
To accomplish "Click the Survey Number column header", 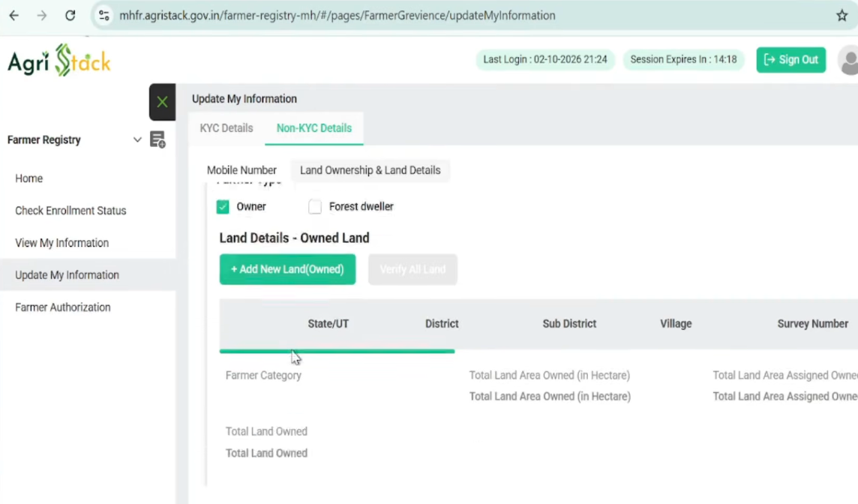I will (812, 324).
